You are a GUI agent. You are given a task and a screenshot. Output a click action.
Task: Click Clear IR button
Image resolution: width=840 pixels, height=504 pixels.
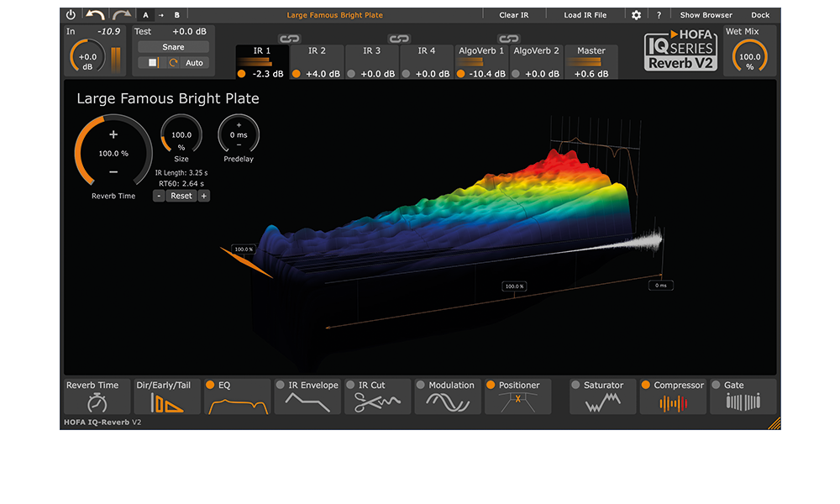[x=514, y=15]
